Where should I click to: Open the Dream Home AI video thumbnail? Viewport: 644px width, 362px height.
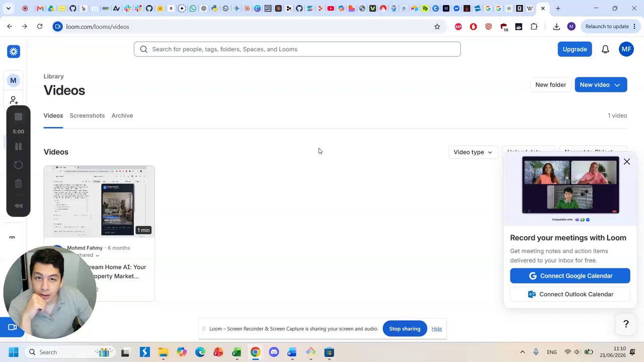pyautogui.click(x=99, y=202)
